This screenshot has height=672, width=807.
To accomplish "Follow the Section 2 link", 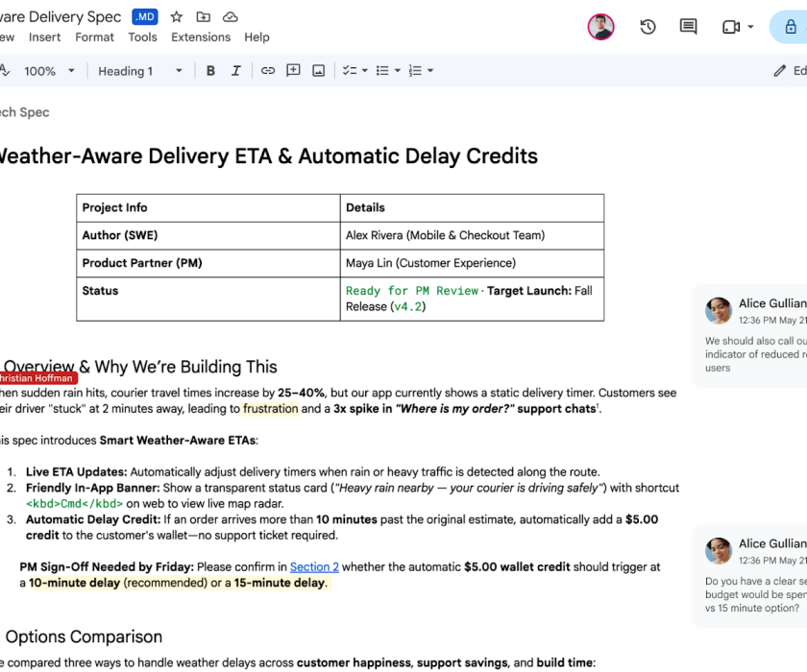I will [314, 566].
